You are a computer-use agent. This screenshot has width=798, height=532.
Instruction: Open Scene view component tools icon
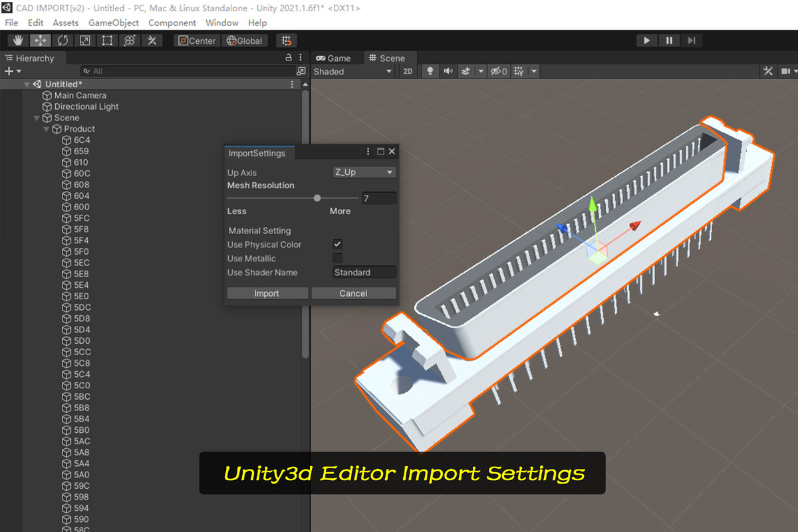pos(768,71)
